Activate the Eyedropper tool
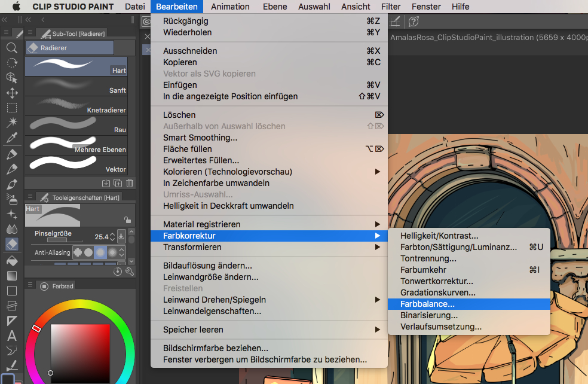The image size is (588, 384). 11,138
